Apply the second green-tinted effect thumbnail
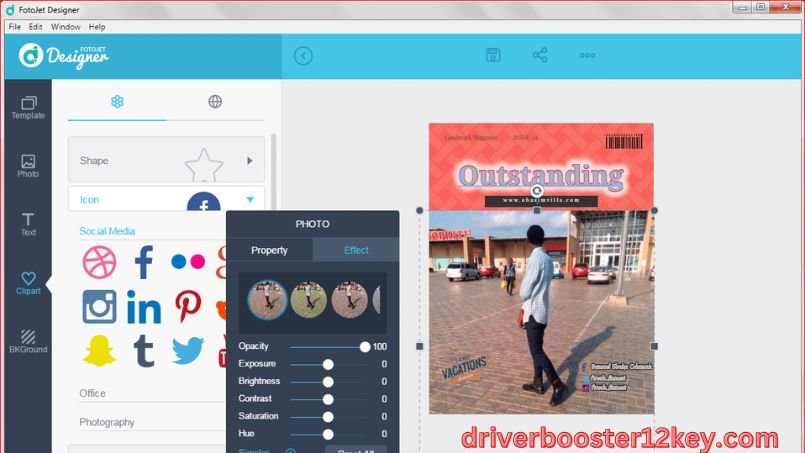 tap(309, 300)
